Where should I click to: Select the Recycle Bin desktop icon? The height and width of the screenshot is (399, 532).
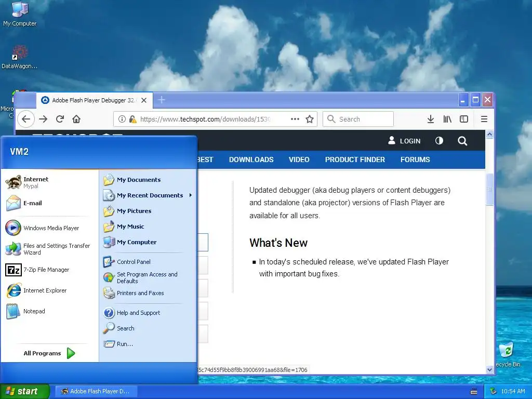(508, 355)
